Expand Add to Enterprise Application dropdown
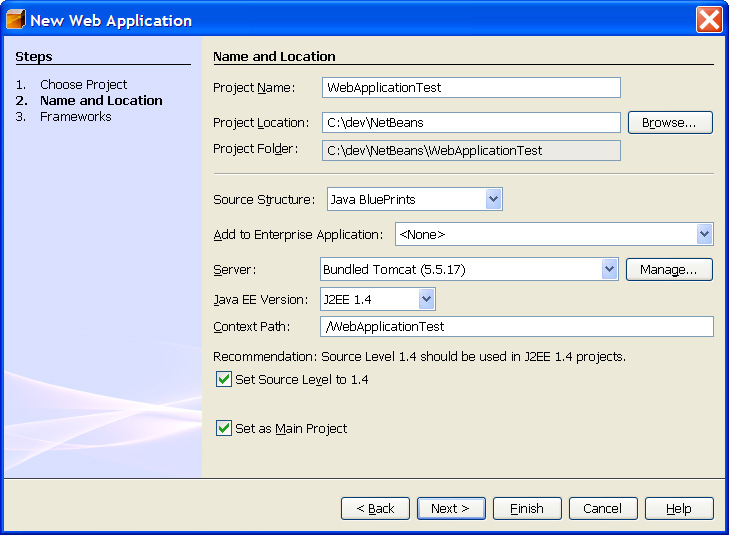Screen dimensions: 729x535 [703, 234]
